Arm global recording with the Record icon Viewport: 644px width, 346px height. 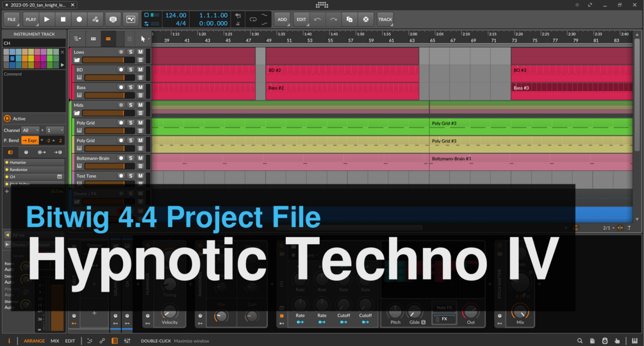click(x=79, y=19)
